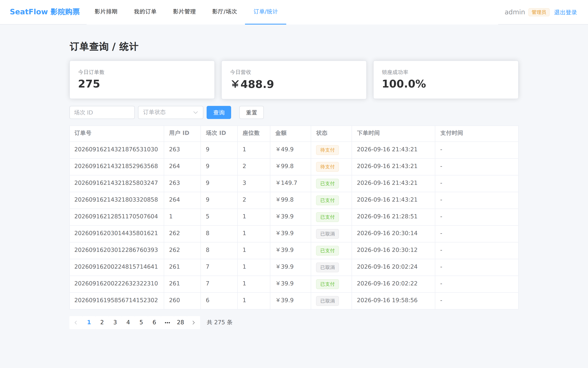Viewport: 588px width, 368px height.
Task: Go to page 2 in pagination
Action: coord(102,322)
